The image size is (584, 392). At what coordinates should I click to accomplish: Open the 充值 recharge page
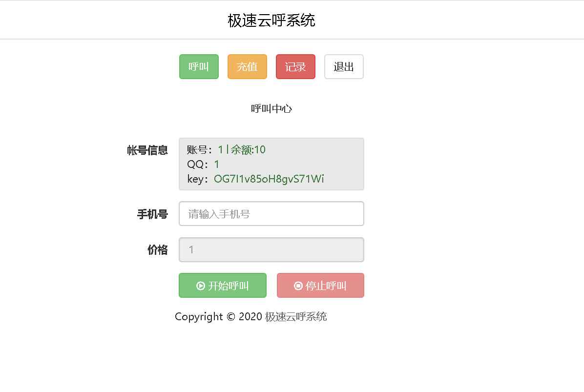[x=247, y=67]
